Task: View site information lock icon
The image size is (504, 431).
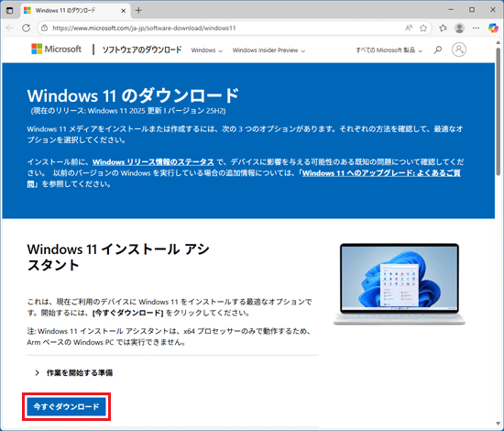Action: (45, 28)
